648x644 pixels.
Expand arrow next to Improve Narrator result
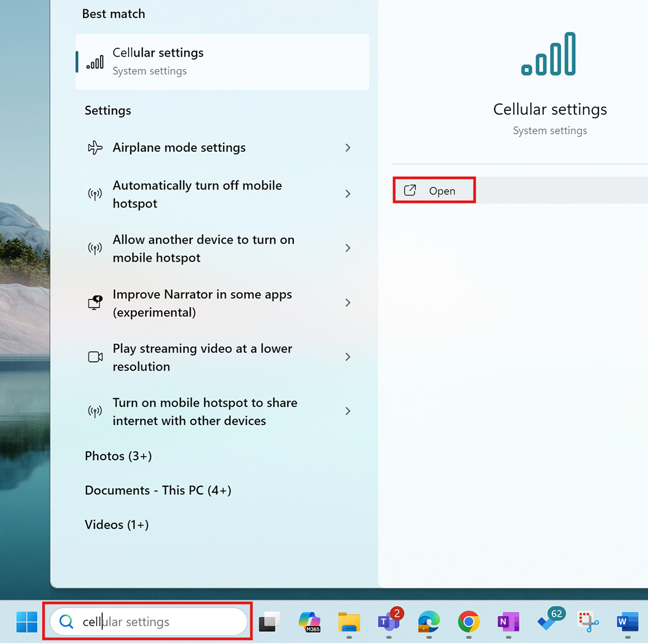348,303
